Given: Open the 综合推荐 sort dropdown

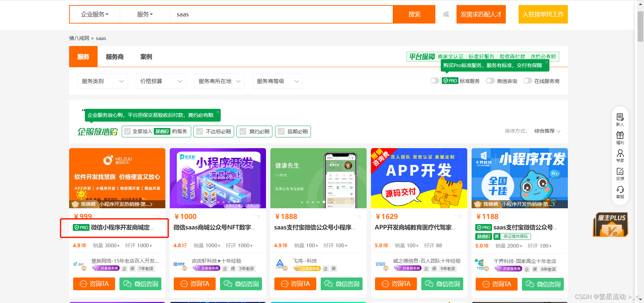Looking at the screenshot, I should pos(547,131).
